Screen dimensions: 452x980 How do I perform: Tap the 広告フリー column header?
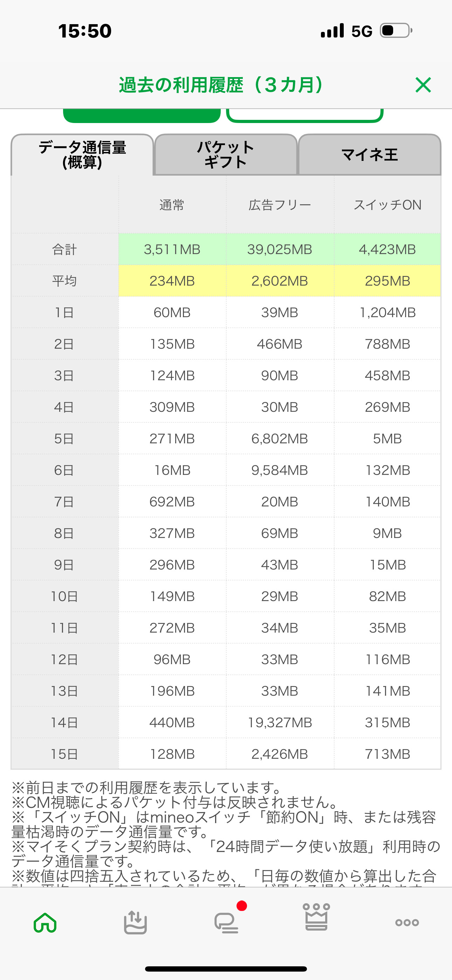[x=280, y=205]
